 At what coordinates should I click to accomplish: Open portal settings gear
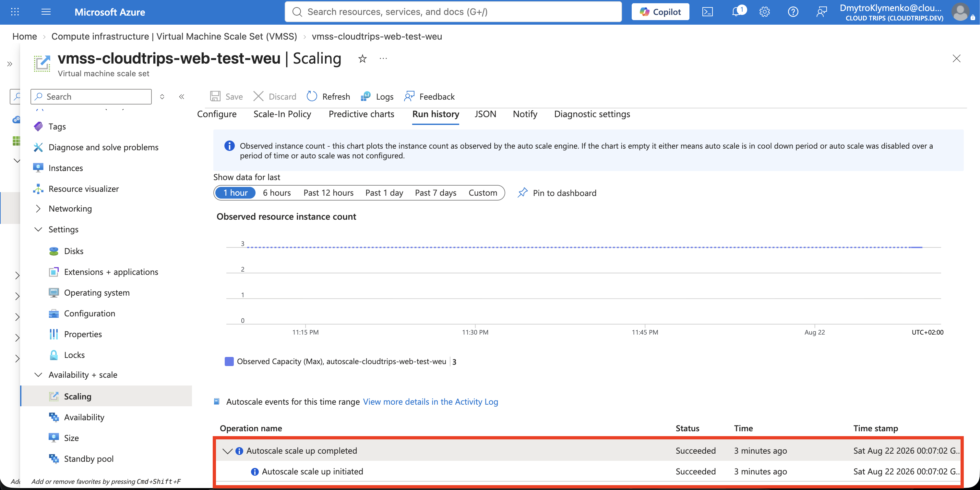tap(764, 12)
